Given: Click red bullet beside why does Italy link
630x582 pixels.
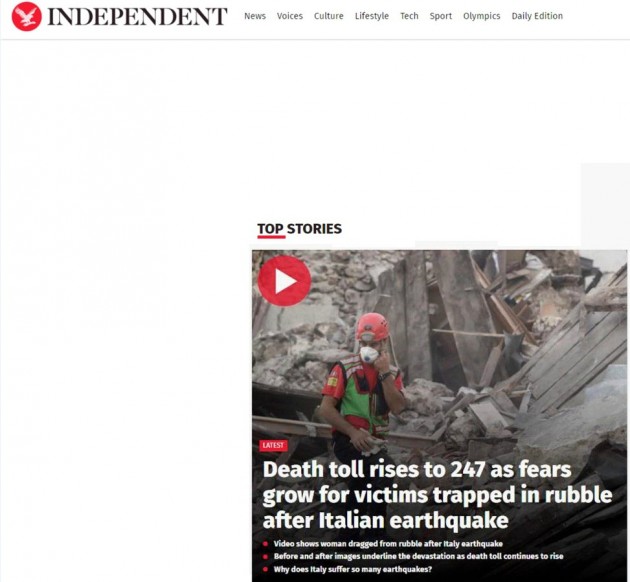Looking at the screenshot, I should (265, 570).
